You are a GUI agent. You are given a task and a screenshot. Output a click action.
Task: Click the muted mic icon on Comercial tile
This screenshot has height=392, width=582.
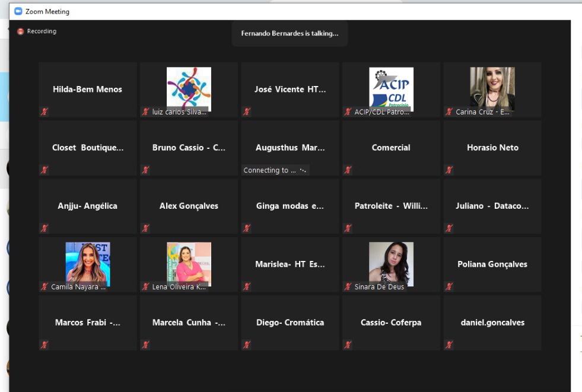pos(348,170)
